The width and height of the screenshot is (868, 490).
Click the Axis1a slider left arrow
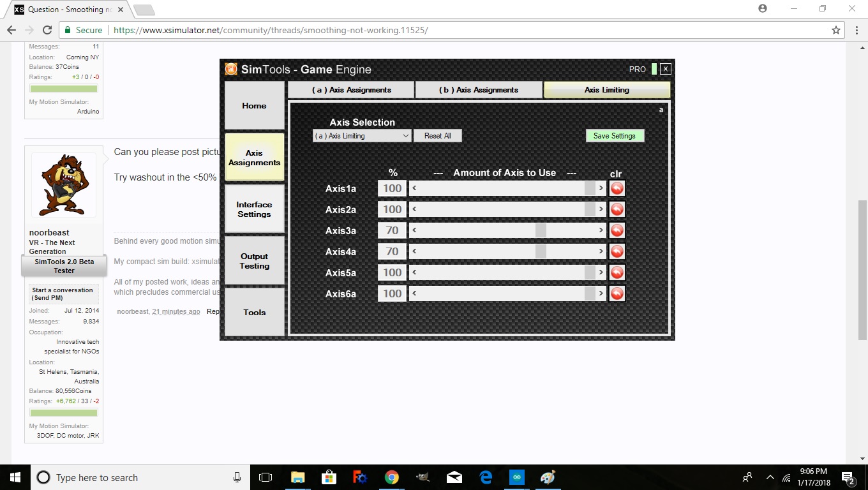click(x=414, y=188)
